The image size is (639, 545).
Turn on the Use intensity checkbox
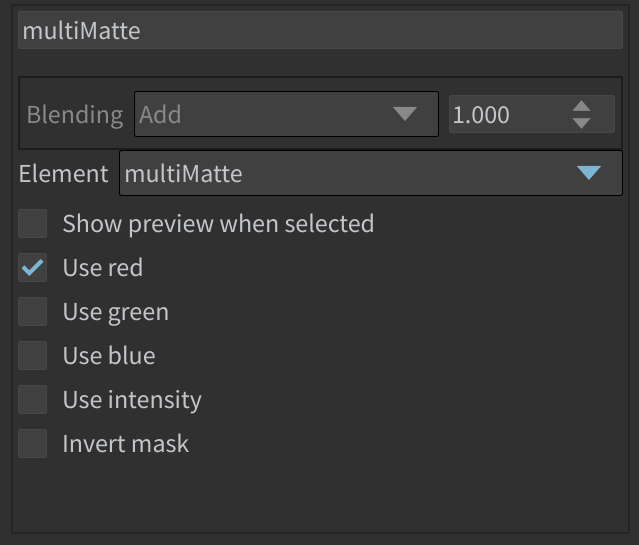[33, 399]
